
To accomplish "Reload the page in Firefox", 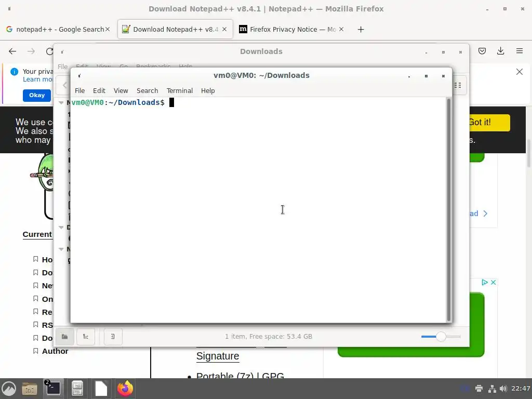I will pos(49,51).
